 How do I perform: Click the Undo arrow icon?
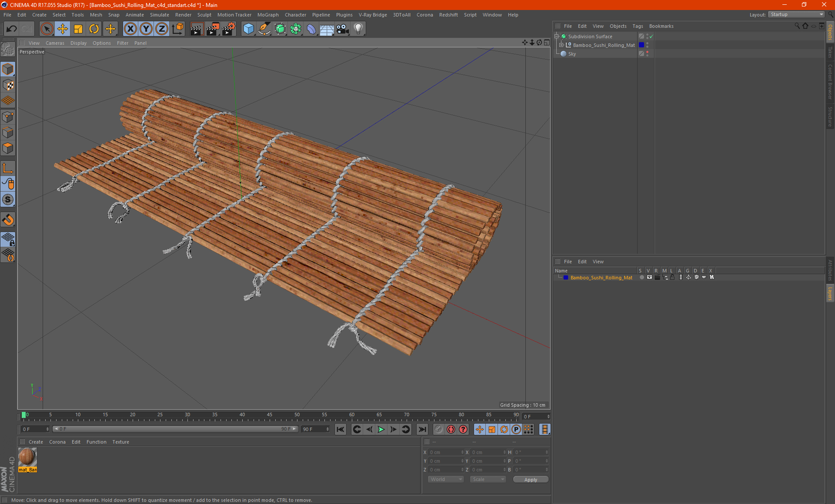tap(12, 29)
